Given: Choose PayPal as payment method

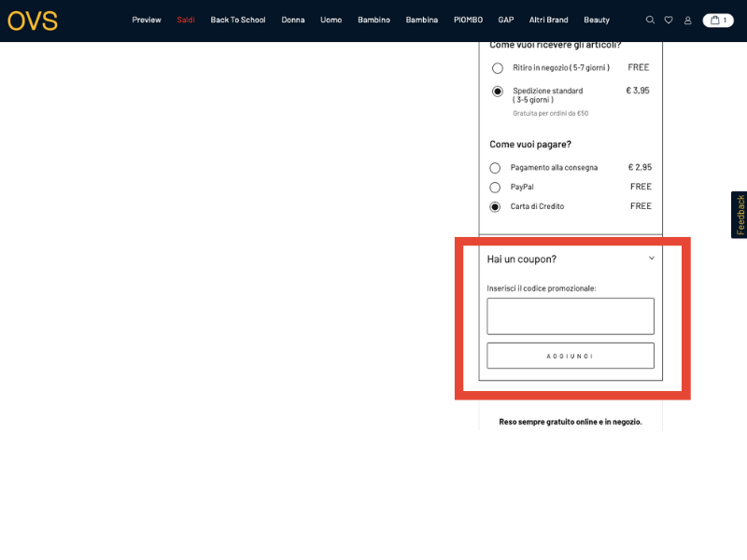Looking at the screenshot, I should [x=495, y=188].
